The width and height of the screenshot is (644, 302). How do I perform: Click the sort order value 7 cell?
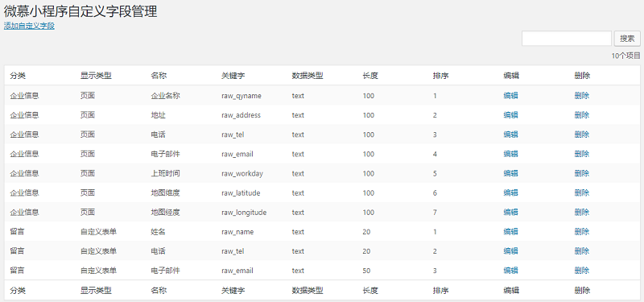(435, 213)
